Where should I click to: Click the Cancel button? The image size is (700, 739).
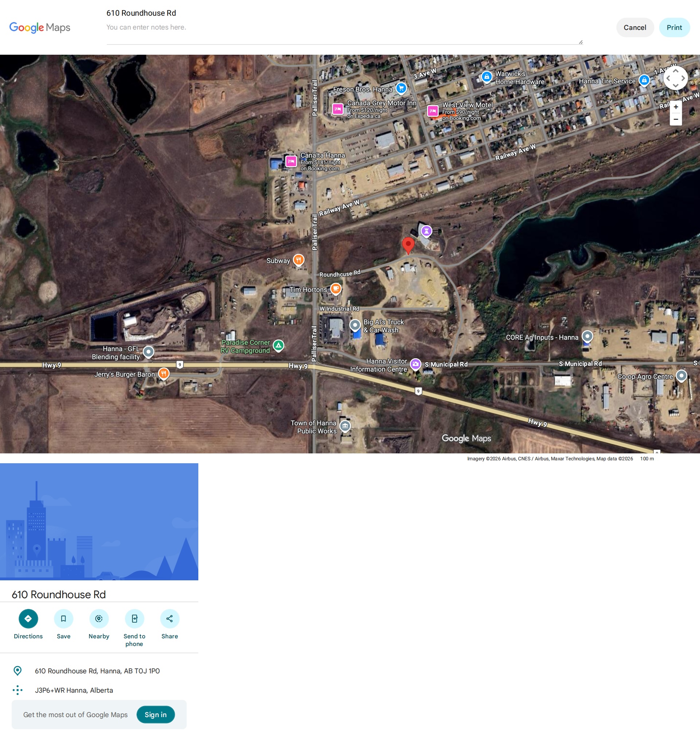[635, 27]
